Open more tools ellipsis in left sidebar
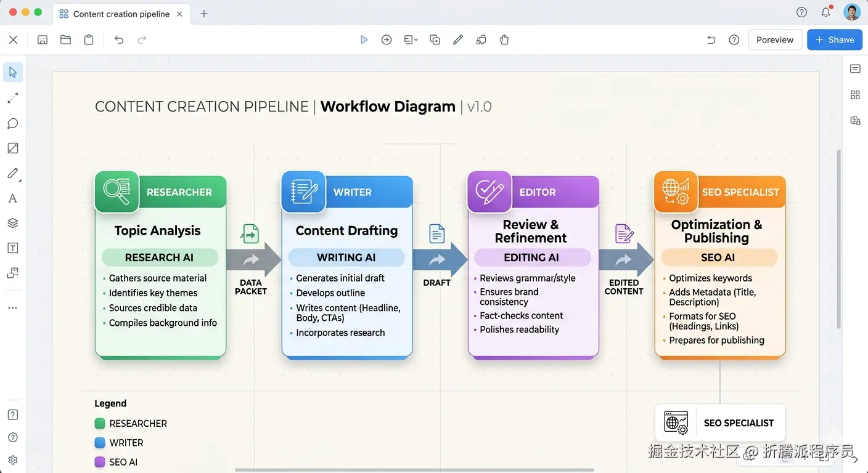This screenshot has height=473, width=868. (x=13, y=308)
